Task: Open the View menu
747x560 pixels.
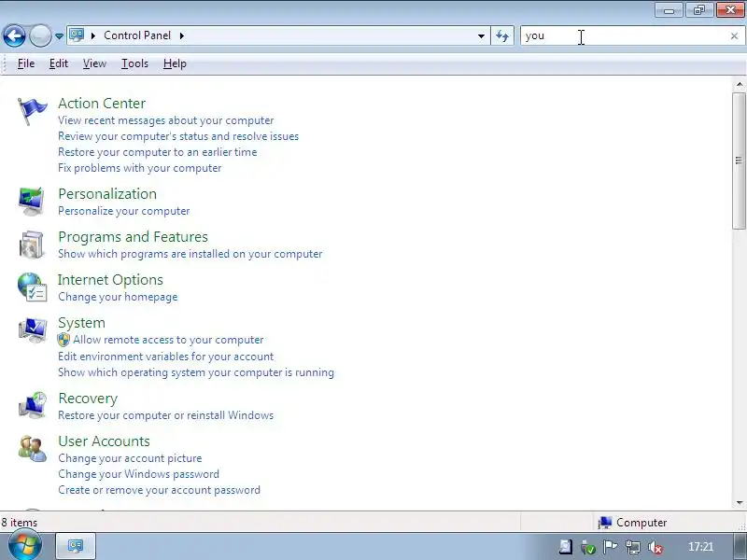Action: [94, 63]
